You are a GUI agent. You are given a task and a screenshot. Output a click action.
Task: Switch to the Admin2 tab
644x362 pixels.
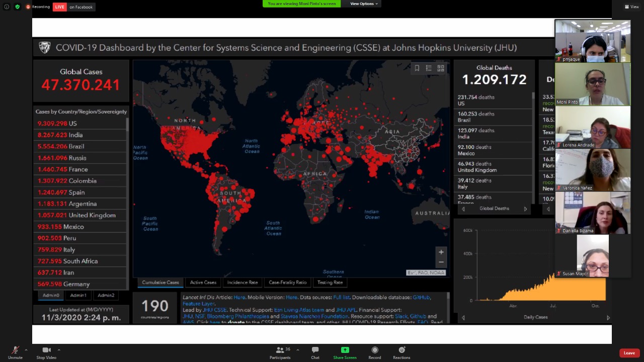[106, 296]
